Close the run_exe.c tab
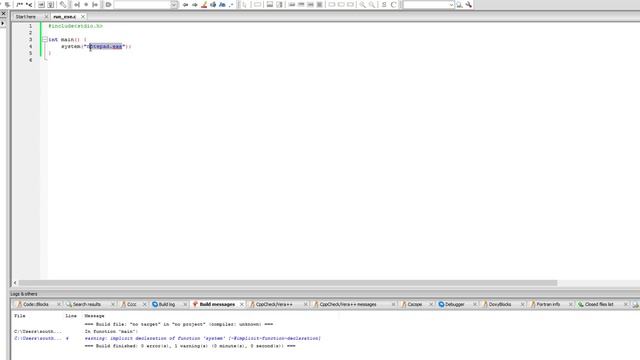Viewport: 640px width, 360px height. pos(83,17)
